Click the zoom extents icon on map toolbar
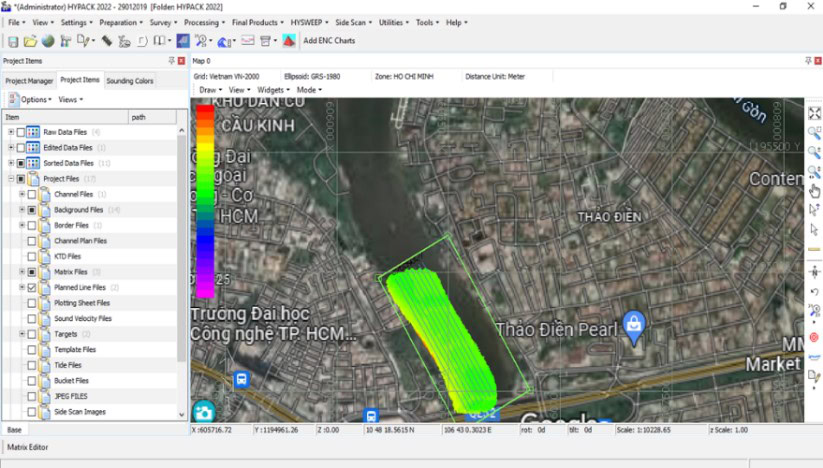823x468 pixels. point(814,113)
